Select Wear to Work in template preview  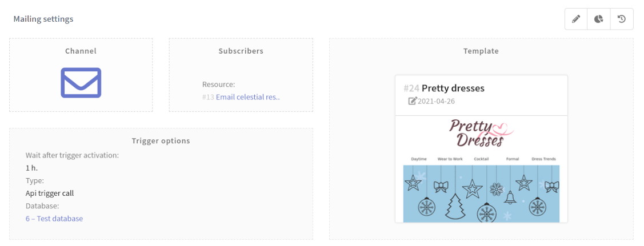point(450,159)
